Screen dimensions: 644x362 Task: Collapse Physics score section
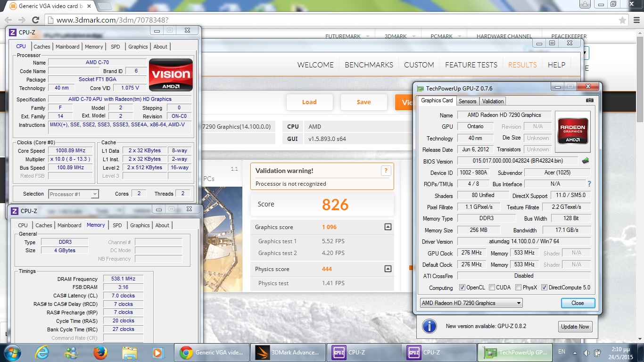point(388,269)
